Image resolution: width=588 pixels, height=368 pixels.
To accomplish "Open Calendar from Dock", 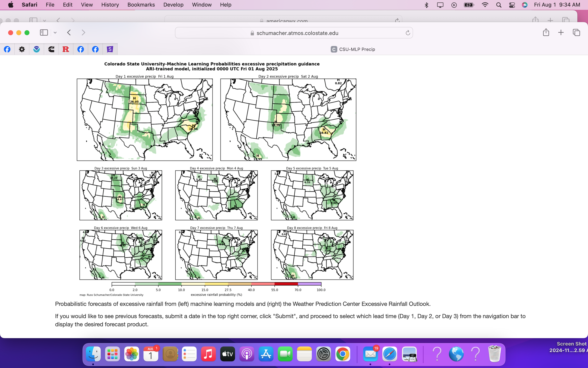I will [x=151, y=354].
